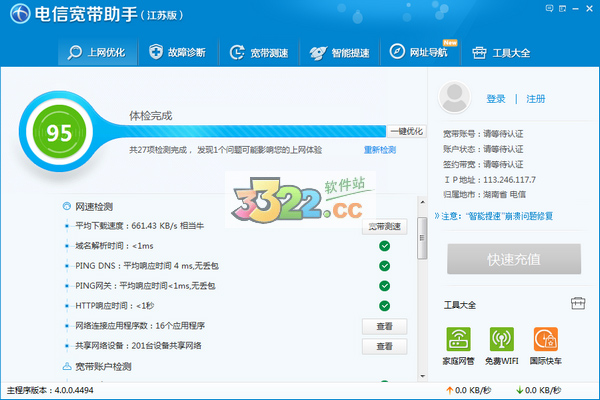Click the 签约带宽 请等待认证 text
Screen dimensions: 600x400
pos(483,164)
